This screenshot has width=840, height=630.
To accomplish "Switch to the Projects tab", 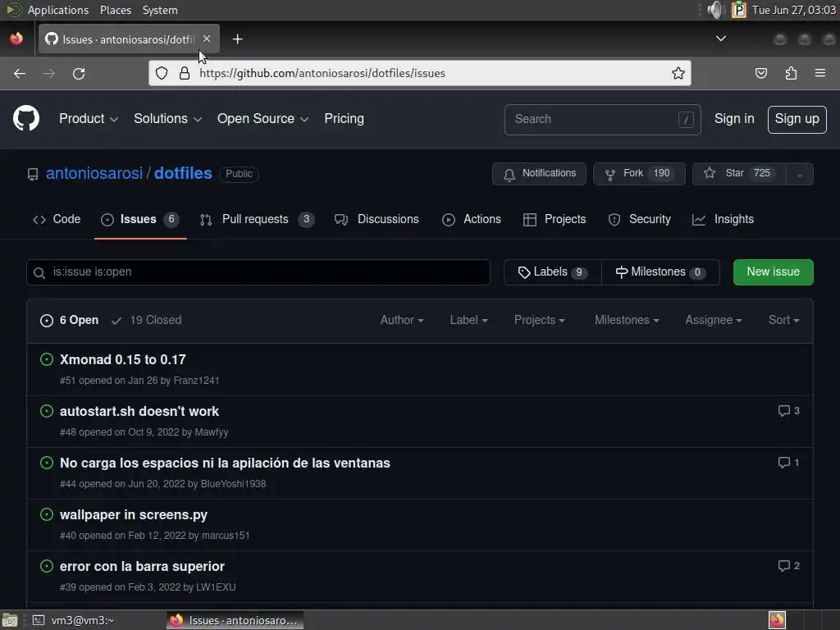I will pos(555,219).
